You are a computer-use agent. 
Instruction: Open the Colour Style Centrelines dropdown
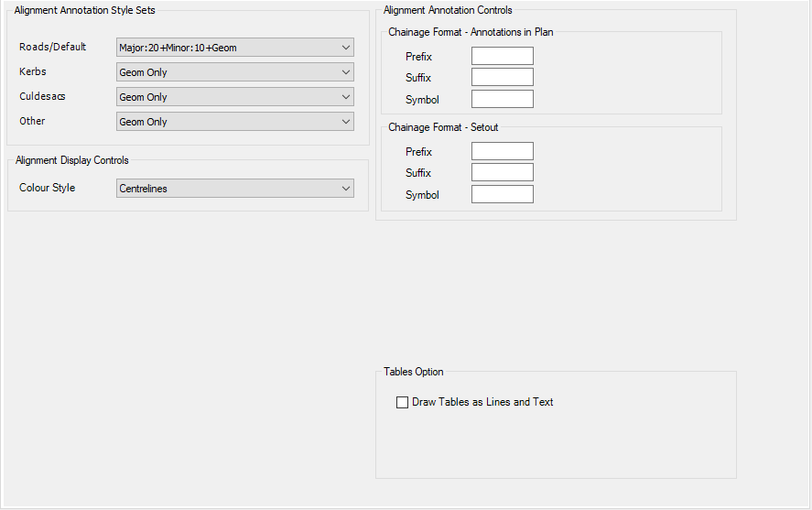click(235, 188)
